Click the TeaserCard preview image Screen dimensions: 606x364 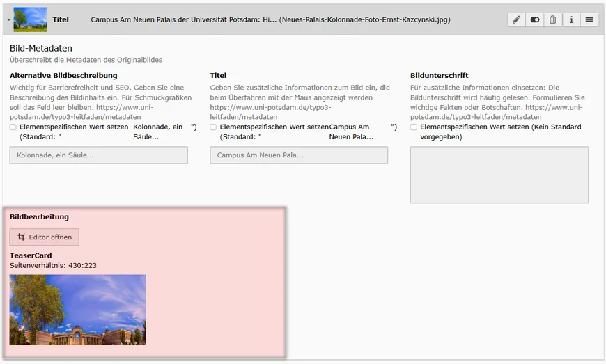[78, 310]
